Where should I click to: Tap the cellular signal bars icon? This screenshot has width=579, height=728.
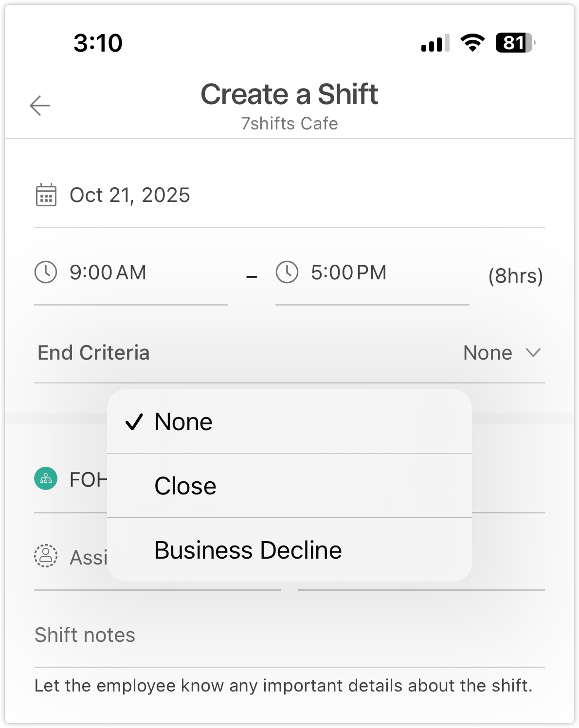(435, 43)
